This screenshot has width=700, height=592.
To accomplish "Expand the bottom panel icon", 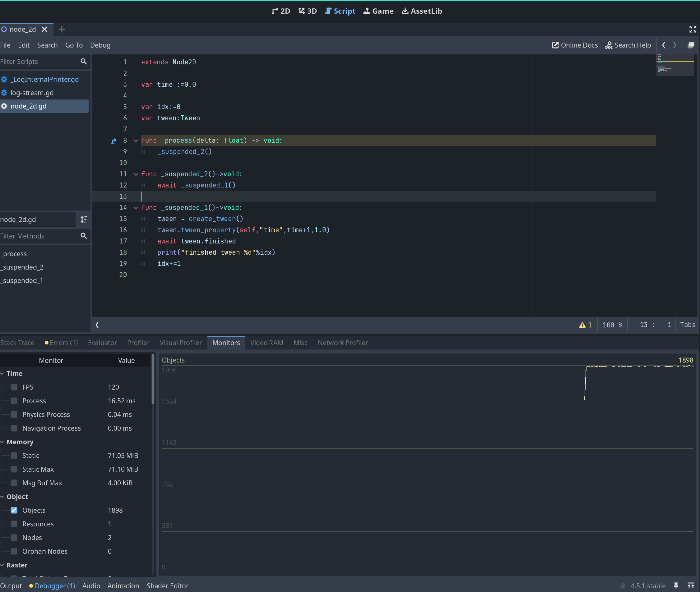I will pyautogui.click(x=691, y=585).
